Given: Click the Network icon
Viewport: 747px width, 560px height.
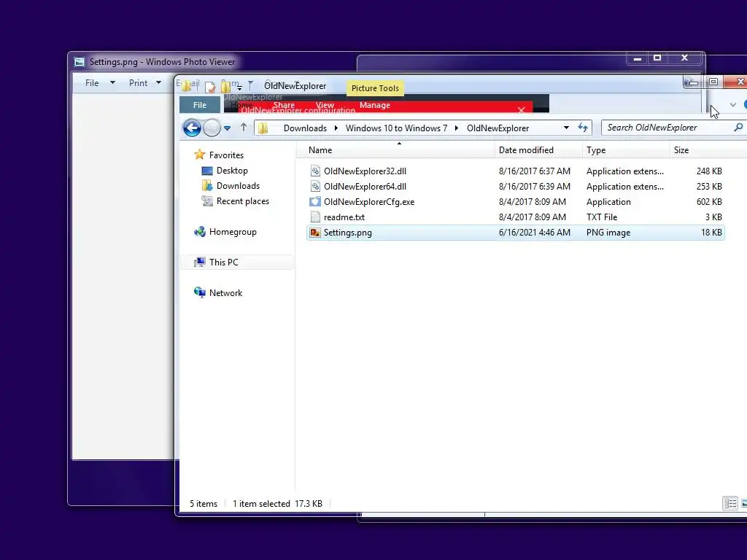Looking at the screenshot, I should pos(200,292).
